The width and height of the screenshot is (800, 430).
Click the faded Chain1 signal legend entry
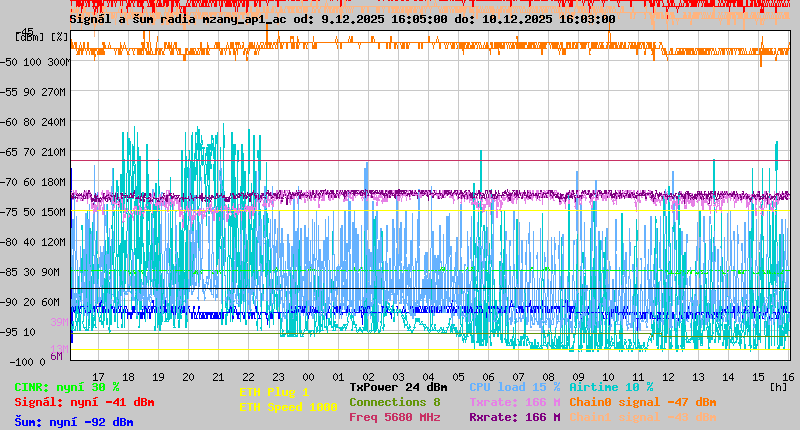643,417
